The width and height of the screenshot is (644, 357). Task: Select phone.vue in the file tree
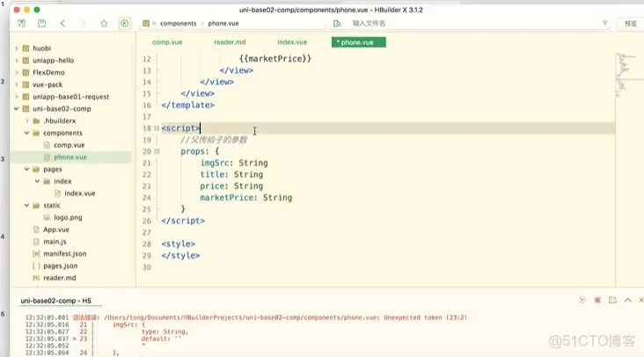(70, 157)
